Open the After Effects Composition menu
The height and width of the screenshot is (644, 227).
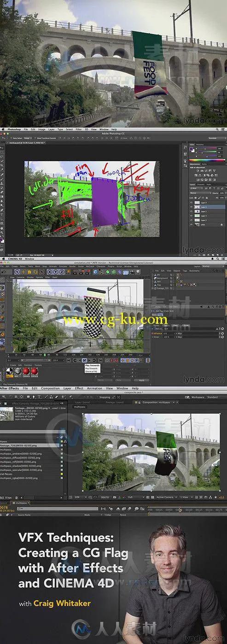point(50,388)
